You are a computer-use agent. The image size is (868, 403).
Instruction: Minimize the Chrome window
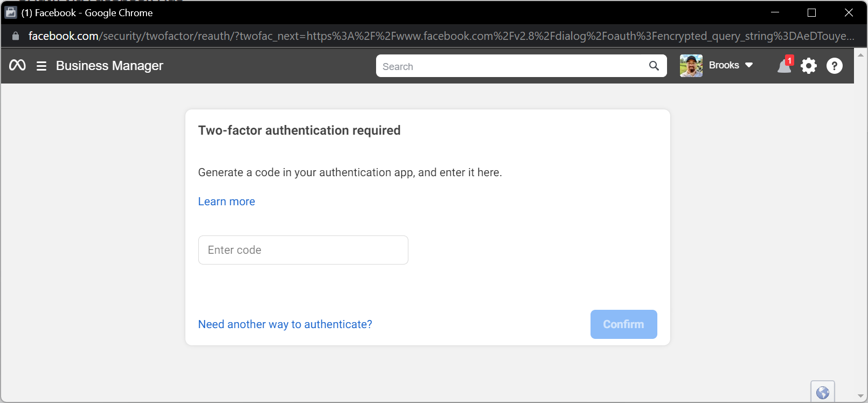tap(775, 12)
